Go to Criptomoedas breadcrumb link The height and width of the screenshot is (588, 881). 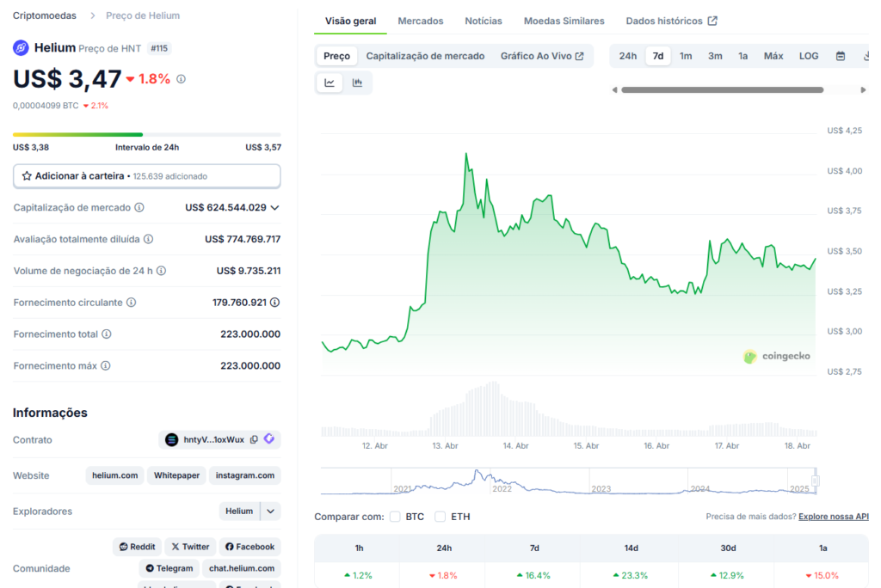coord(45,15)
